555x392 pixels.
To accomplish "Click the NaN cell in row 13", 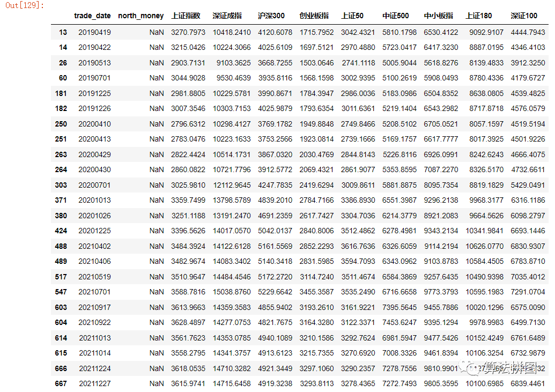I will pos(157,32).
